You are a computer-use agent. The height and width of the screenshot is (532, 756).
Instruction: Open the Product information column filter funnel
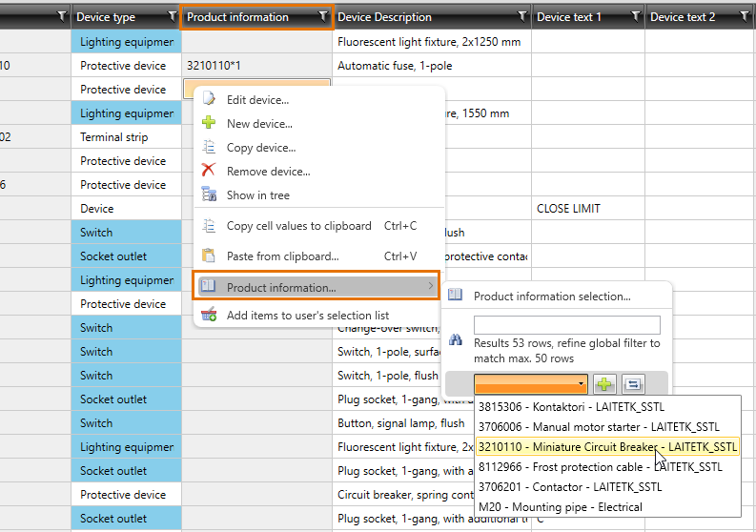tap(323, 16)
